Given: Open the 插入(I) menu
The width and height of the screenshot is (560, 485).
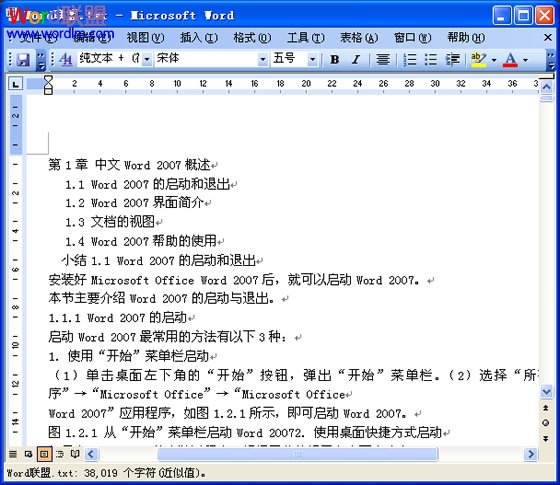Looking at the screenshot, I should pyautogui.click(x=199, y=38).
